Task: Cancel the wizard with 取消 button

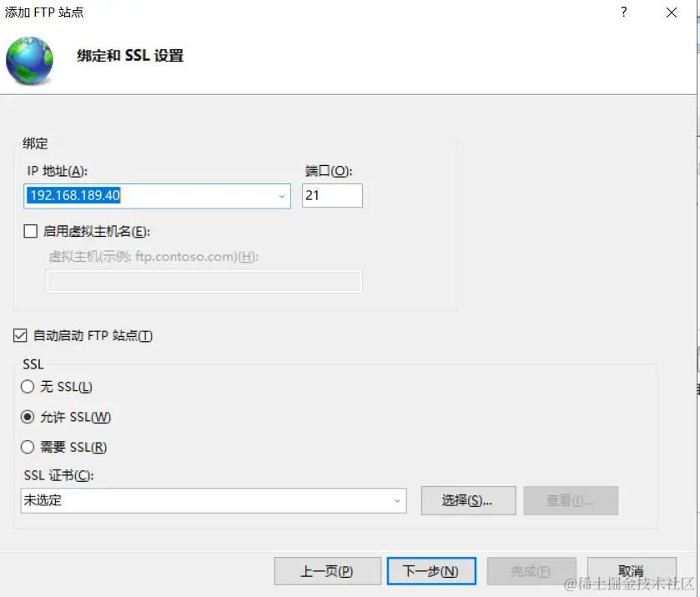Action: coord(632,570)
